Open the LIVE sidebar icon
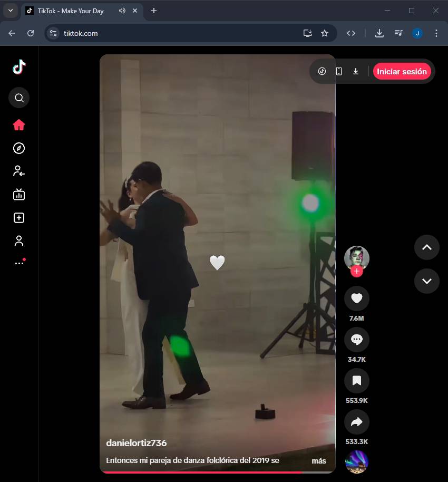The height and width of the screenshot is (482, 448). click(x=19, y=195)
